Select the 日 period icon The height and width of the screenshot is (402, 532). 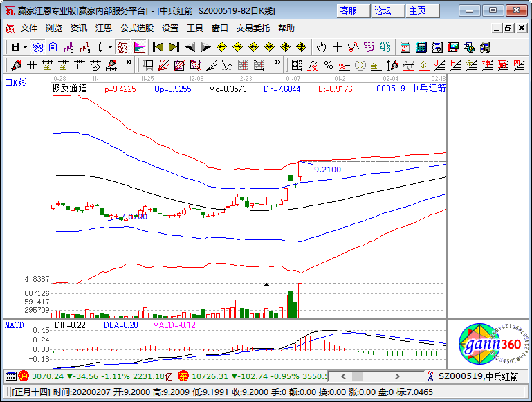[16, 47]
